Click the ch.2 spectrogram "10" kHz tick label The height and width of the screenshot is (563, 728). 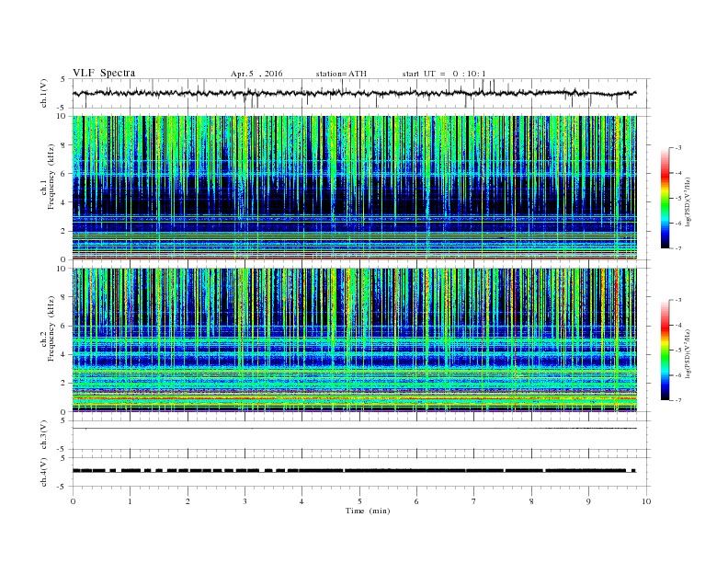[62, 269]
